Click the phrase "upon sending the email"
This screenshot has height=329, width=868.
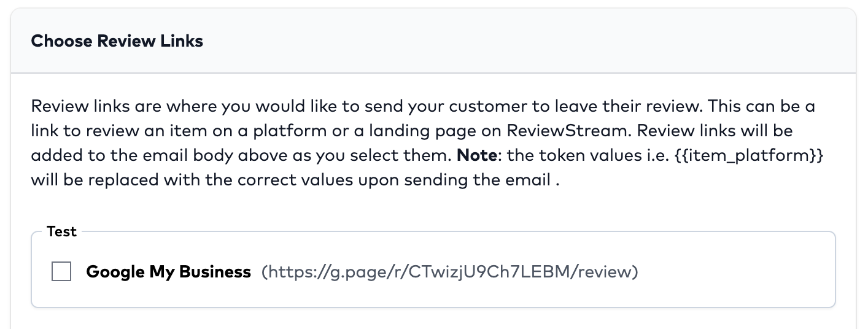457,180
